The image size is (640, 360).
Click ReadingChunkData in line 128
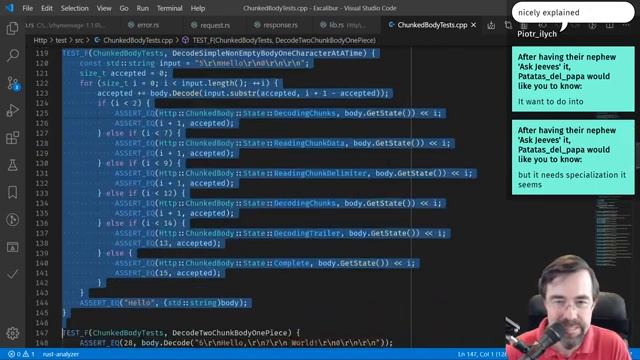pos(309,143)
